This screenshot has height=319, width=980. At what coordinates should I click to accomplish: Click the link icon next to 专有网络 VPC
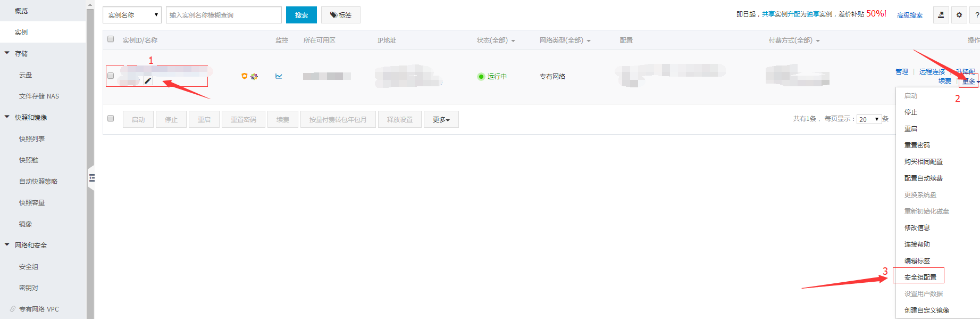point(13,309)
